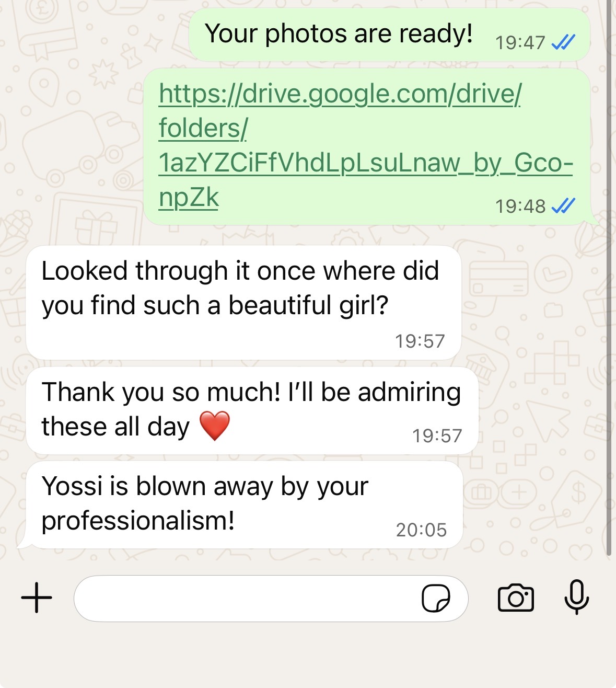Open the Google Drive folder link
Screen dimensions: 616x688
pos(340,145)
